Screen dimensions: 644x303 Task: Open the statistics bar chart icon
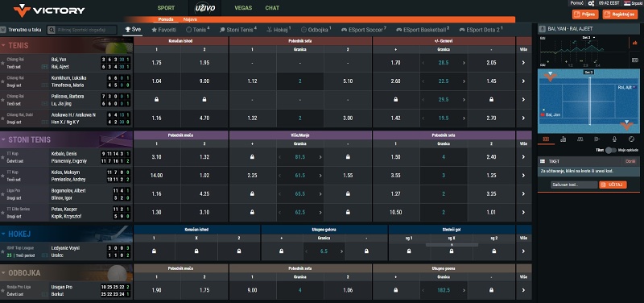point(563,139)
